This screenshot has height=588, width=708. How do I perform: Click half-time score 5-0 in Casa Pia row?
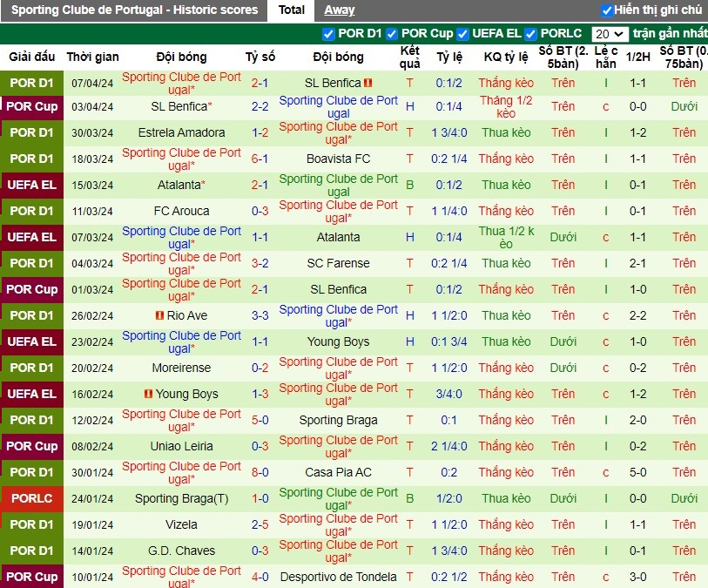[637, 473]
